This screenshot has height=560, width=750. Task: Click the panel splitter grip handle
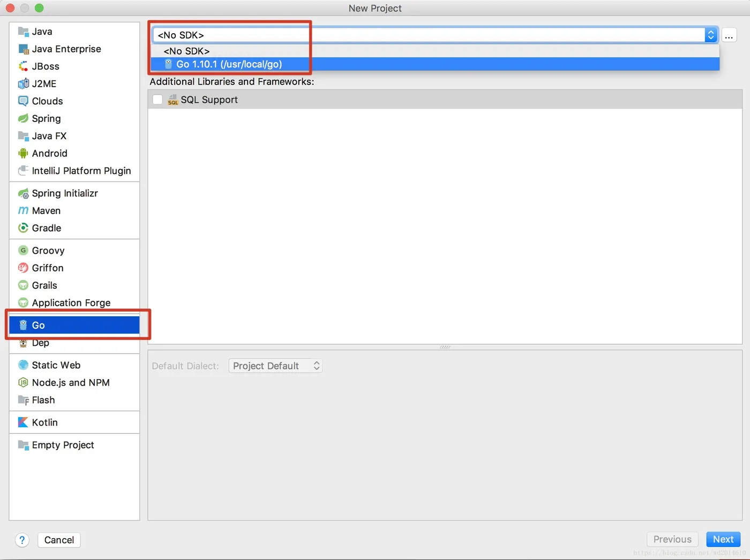point(445,347)
